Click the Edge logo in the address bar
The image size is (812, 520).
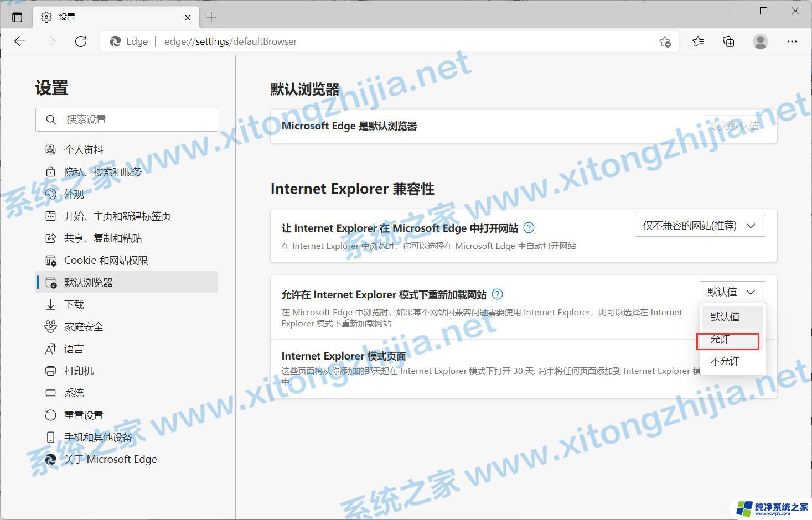click(x=115, y=41)
